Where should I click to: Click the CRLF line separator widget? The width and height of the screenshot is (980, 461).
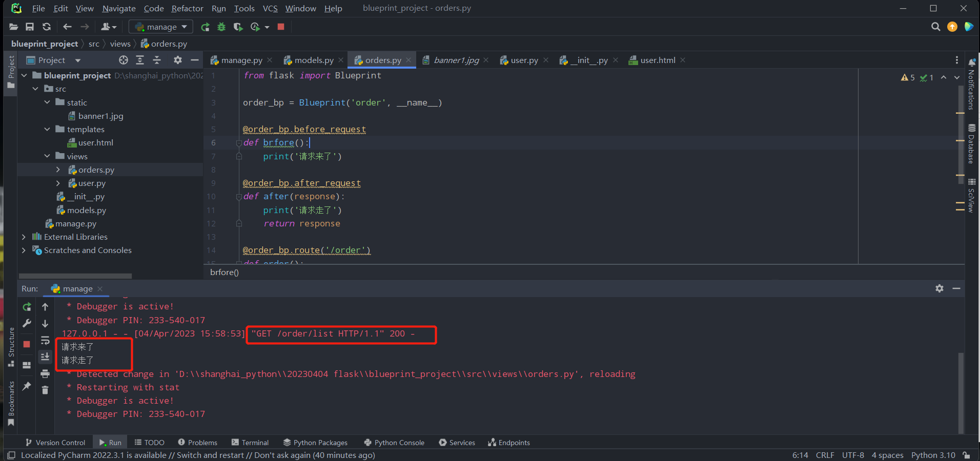click(825, 455)
